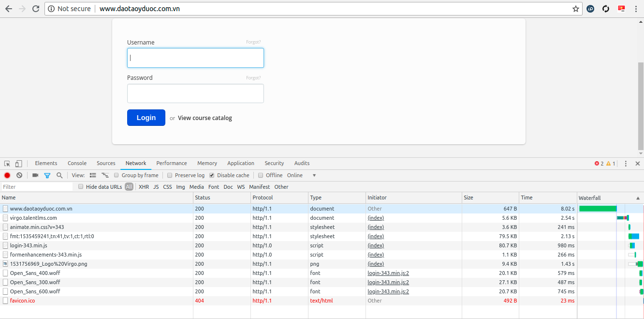Filter requests by XHR type
Image resolution: width=644 pixels, height=319 pixels.
point(144,187)
